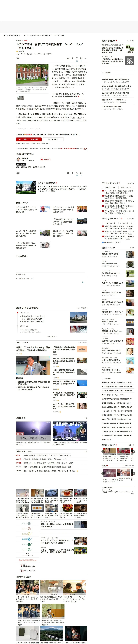
Task: Open author 青山直篤 profile photo
Action: pyautogui.click(x=18, y=159)
